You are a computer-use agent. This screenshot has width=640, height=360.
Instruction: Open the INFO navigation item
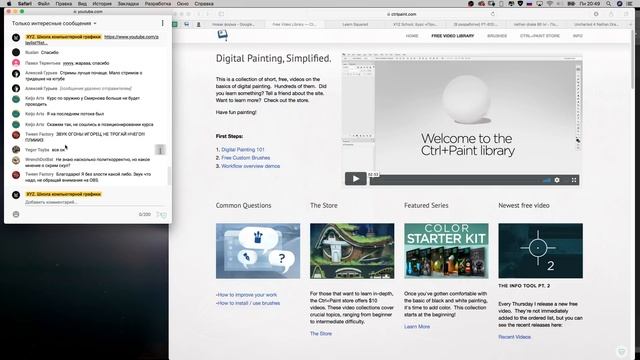coord(578,36)
